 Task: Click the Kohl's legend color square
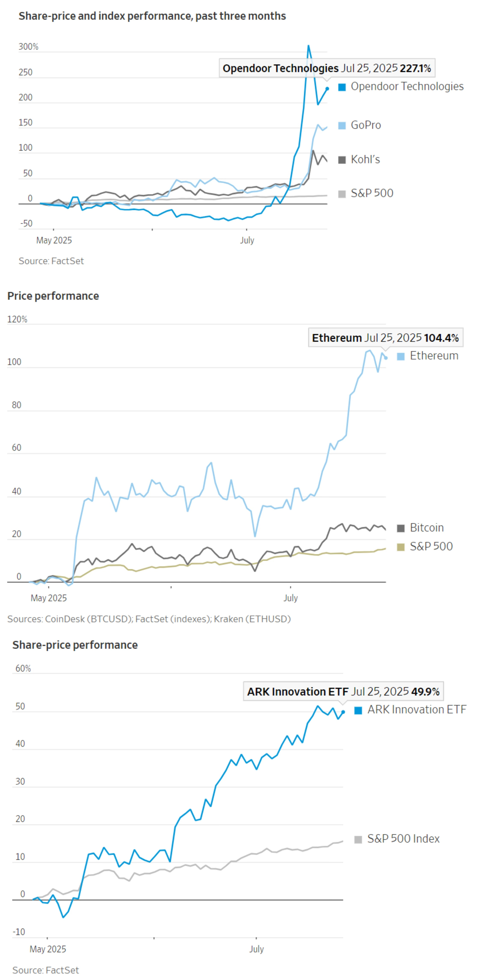[x=342, y=160]
